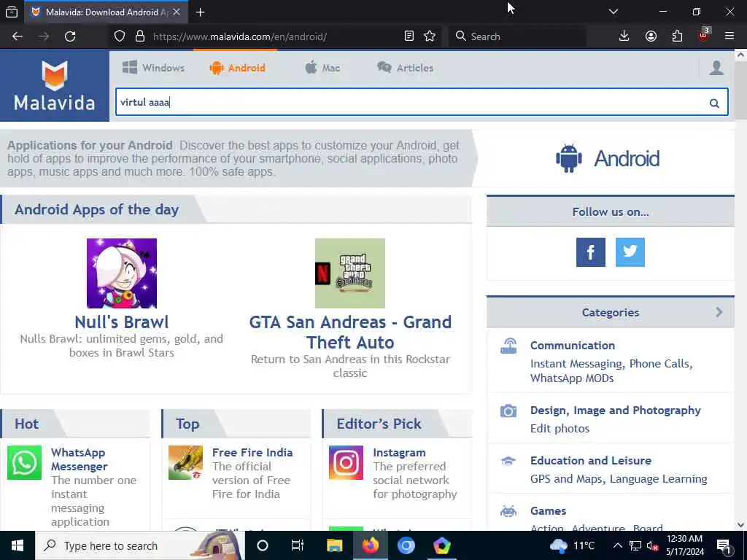Click the Malavida logo
Screen dimensions: 747x560
[54, 86]
